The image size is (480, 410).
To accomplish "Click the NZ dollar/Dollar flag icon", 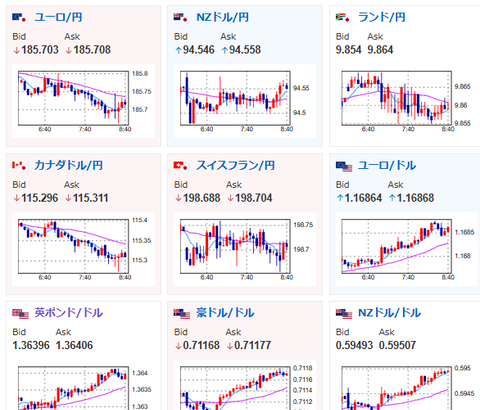I will point(344,314).
